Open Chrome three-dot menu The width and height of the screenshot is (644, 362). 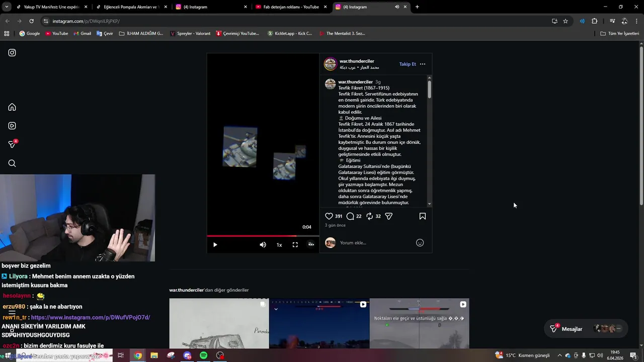(x=637, y=21)
